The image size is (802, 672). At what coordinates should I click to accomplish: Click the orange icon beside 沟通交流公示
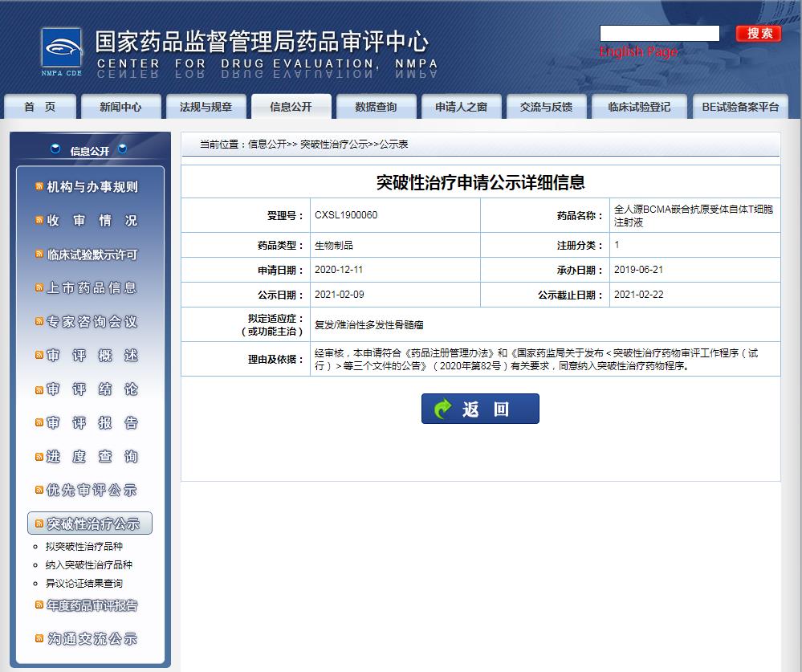point(39,638)
